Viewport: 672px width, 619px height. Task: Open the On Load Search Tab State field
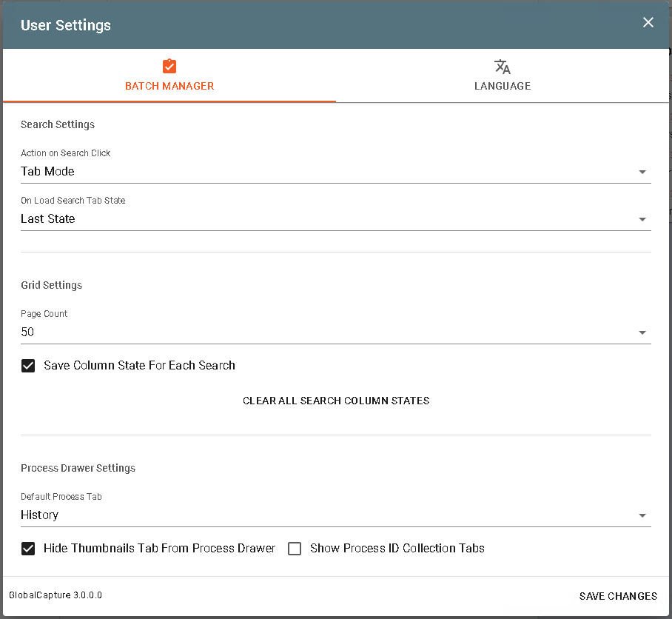click(326, 219)
